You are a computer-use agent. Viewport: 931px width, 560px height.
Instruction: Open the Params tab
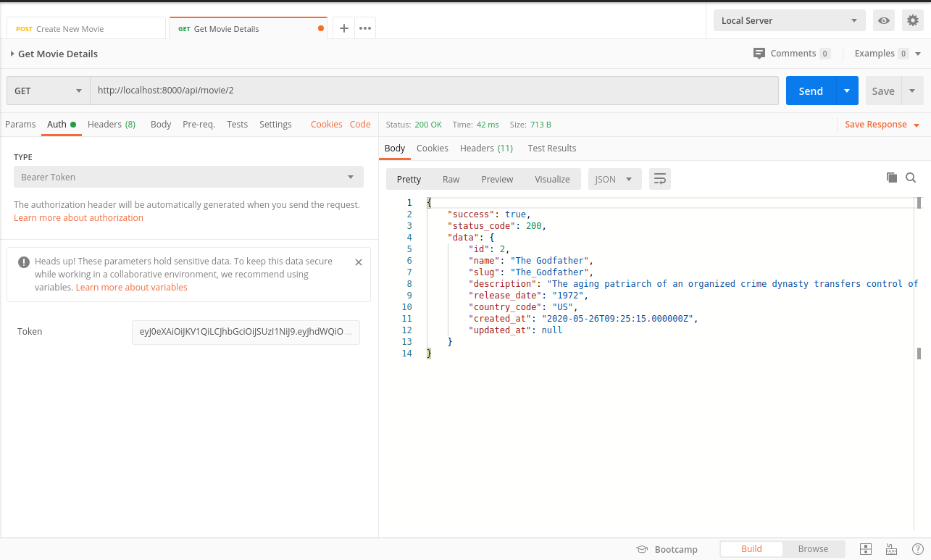(20, 124)
